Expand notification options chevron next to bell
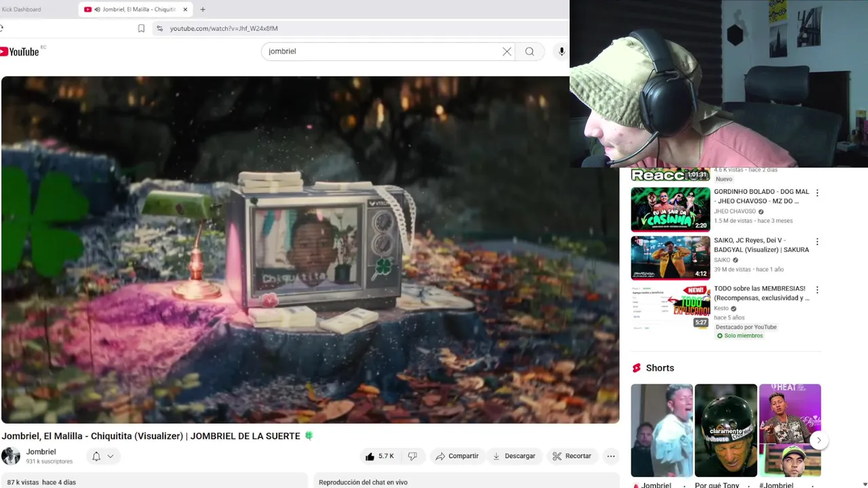Image resolution: width=868 pixels, height=488 pixels. click(111, 457)
